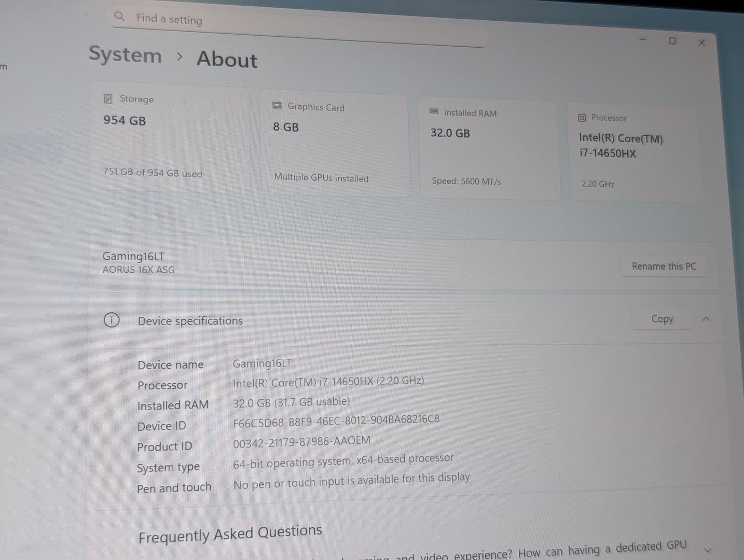Click the AORUS 16X ASG model text
The width and height of the screenshot is (744, 560).
139,270
